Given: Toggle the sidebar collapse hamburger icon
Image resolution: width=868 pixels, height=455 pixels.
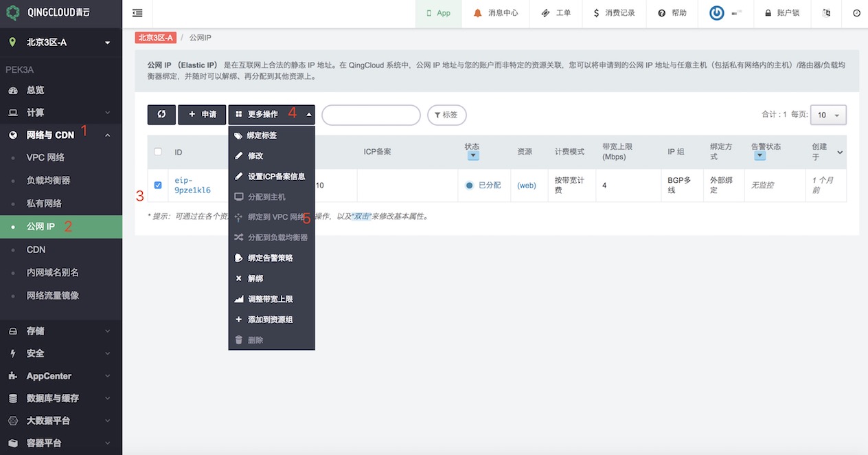Looking at the screenshot, I should (x=137, y=13).
